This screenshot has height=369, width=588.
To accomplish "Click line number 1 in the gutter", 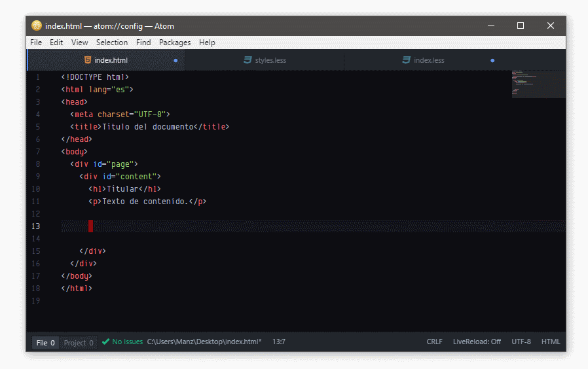I will point(37,77).
